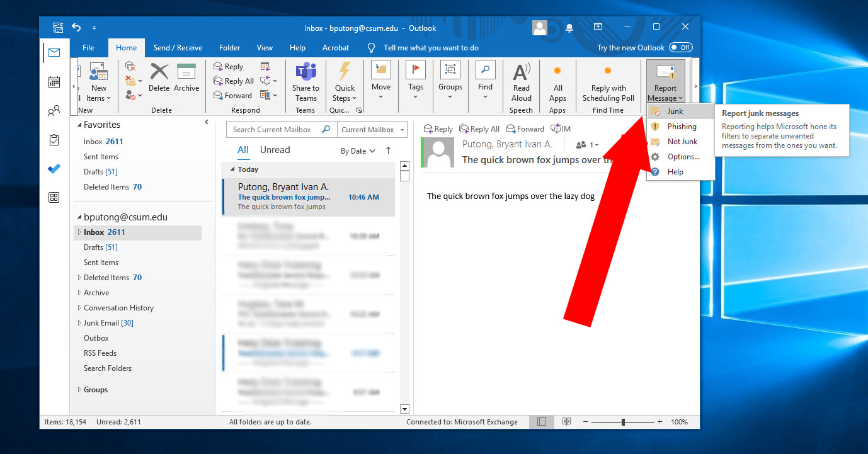Click the Report Message ribbon button
Image resolution: width=868 pixels, height=454 pixels.
tap(665, 81)
